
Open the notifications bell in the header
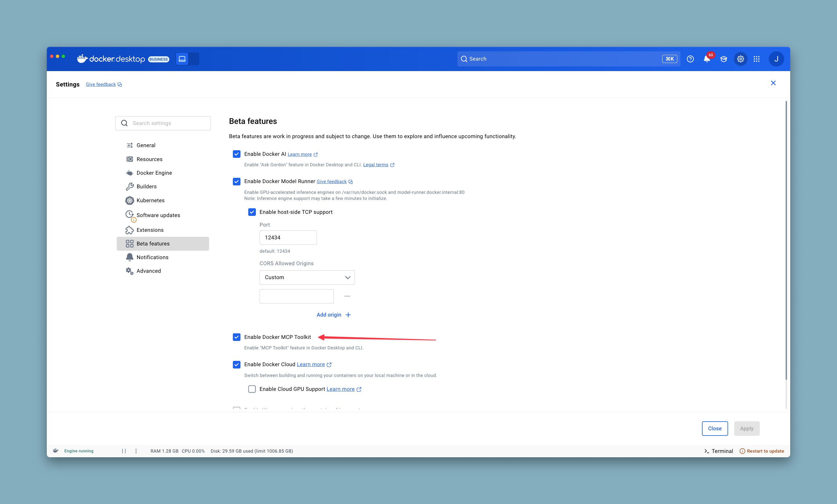point(707,59)
